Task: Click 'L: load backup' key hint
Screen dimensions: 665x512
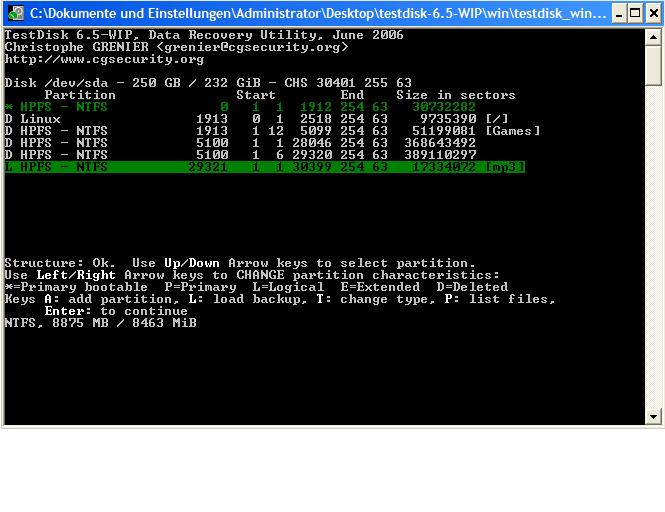Action: (248, 299)
